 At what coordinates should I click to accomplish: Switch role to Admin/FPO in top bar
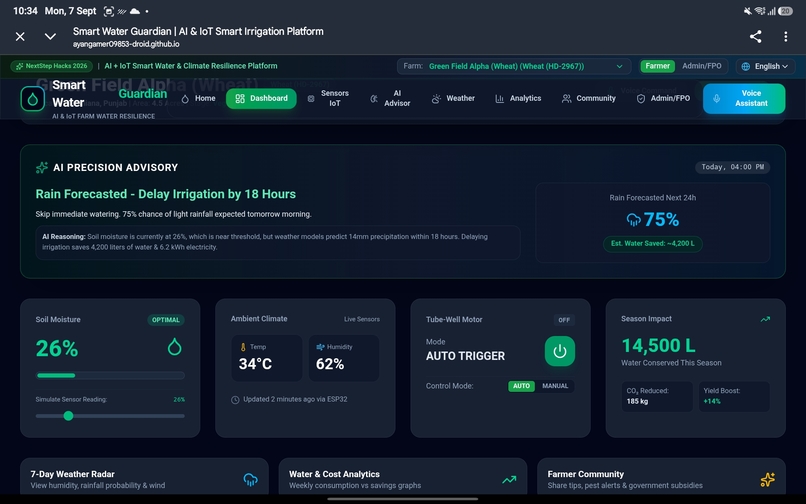coord(702,66)
